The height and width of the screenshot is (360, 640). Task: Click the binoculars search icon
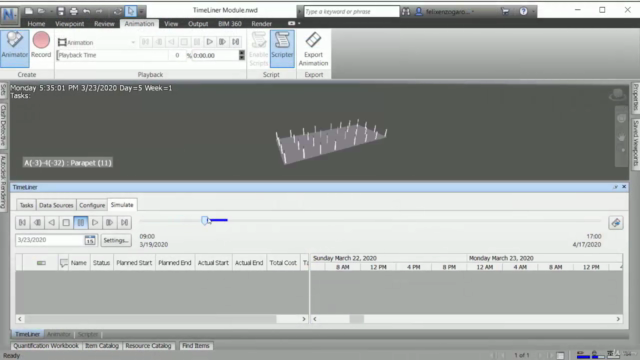point(406,11)
